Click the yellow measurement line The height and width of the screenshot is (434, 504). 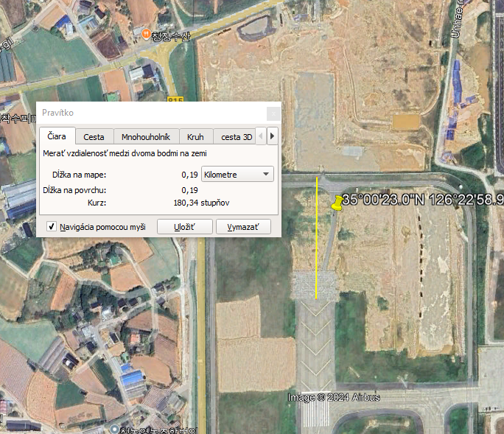tap(317, 243)
